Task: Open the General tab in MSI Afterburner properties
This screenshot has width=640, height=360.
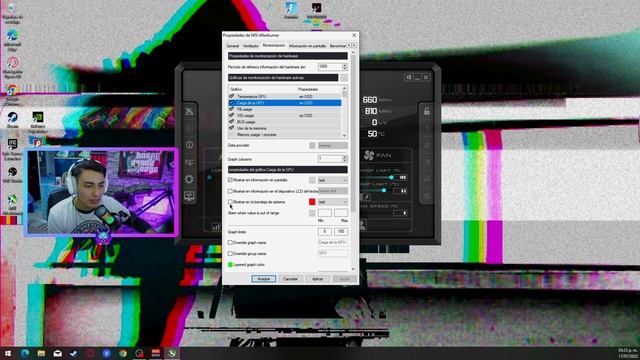Action: 233,46
